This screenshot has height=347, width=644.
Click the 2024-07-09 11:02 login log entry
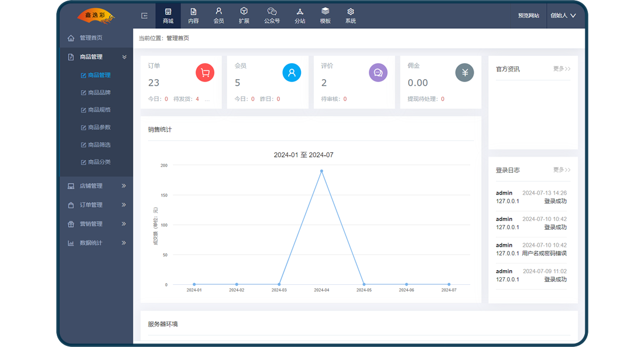coord(532,275)
